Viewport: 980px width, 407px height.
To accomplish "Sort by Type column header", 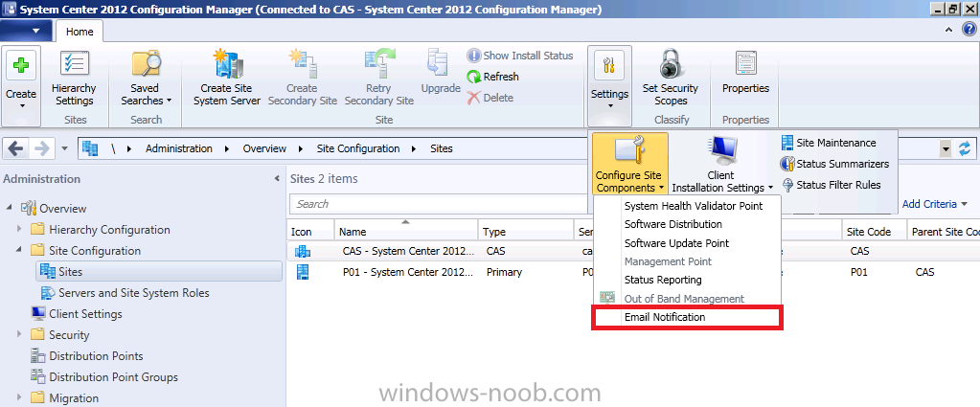I will coord(526,232).
